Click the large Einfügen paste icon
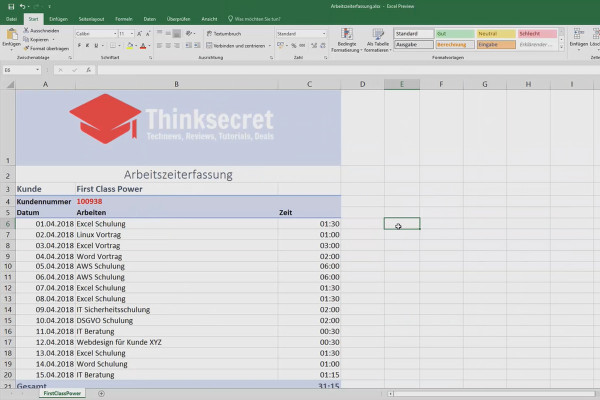The height and width of the screenshot is (400, 600). pyautogui.click(x=11, y=34)
